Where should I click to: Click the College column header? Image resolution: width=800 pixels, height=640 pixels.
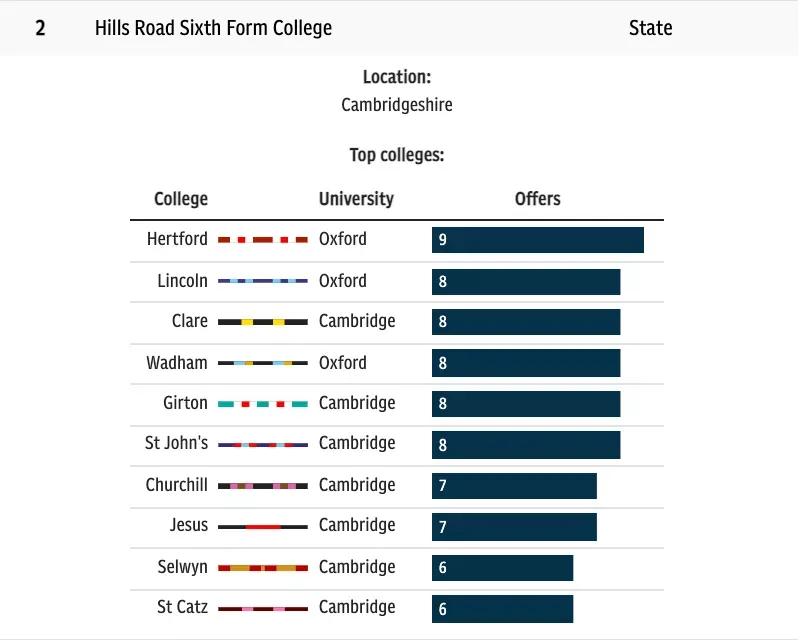click(x=181, y=199)
